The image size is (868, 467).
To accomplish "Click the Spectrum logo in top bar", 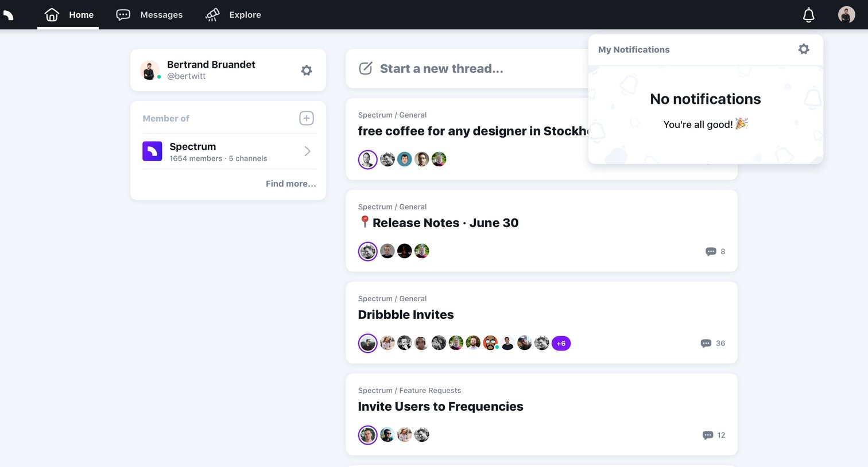I will pos(9,15).
